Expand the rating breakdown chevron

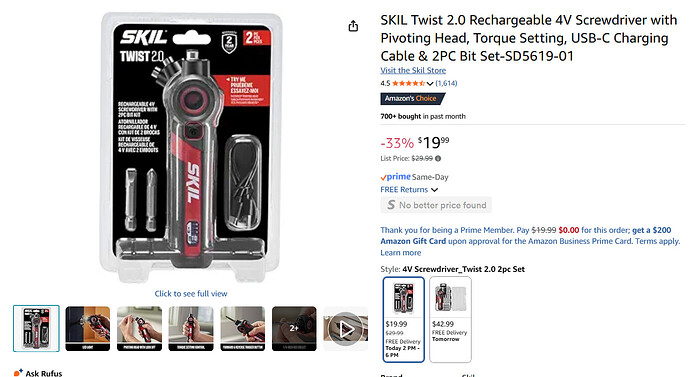430,84
